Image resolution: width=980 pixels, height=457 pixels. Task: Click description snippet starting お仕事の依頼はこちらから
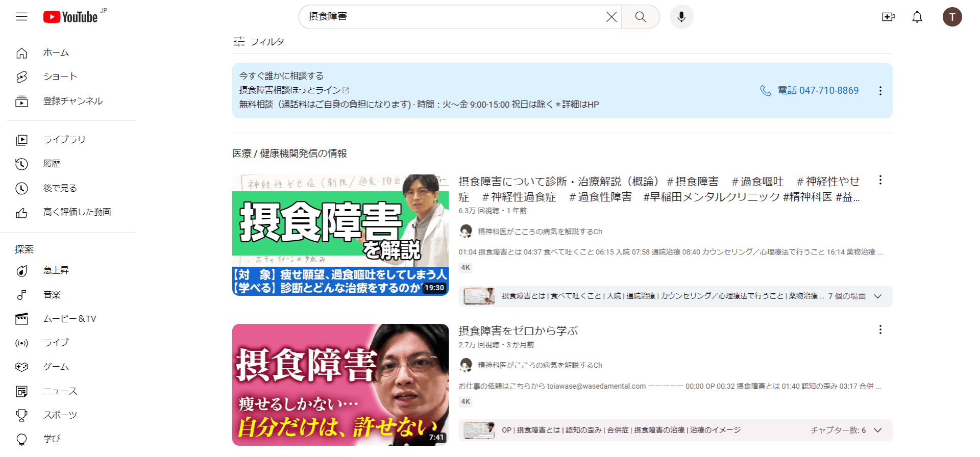[669, 386]
